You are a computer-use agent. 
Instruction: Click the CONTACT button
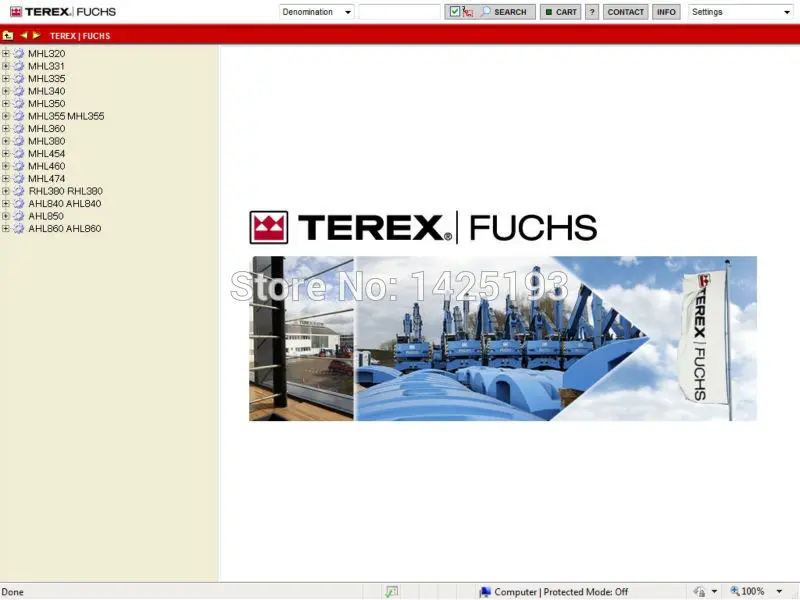click(x=625, y=12)
